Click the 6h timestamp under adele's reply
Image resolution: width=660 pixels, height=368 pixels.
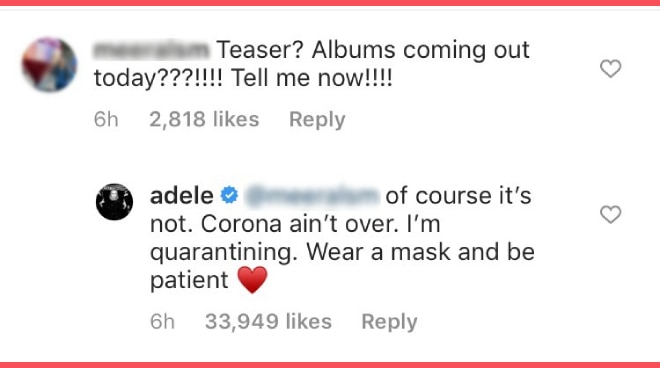point(162,322)
